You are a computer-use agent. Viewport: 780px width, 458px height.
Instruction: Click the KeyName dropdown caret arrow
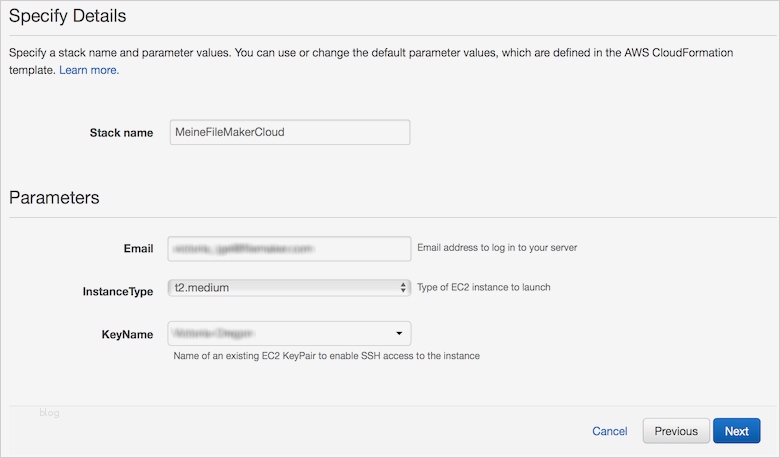[x=399, y=332]
